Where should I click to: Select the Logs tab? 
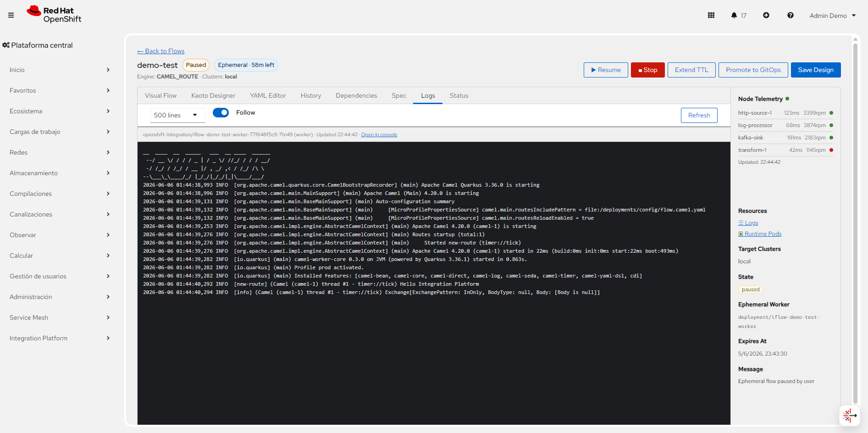pos(428,95)
